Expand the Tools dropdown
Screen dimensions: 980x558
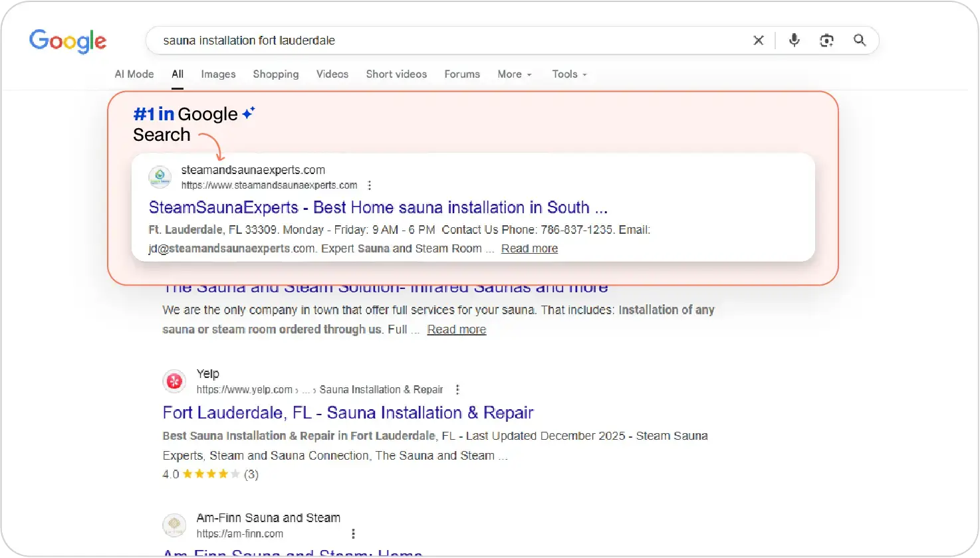point(568,74)
